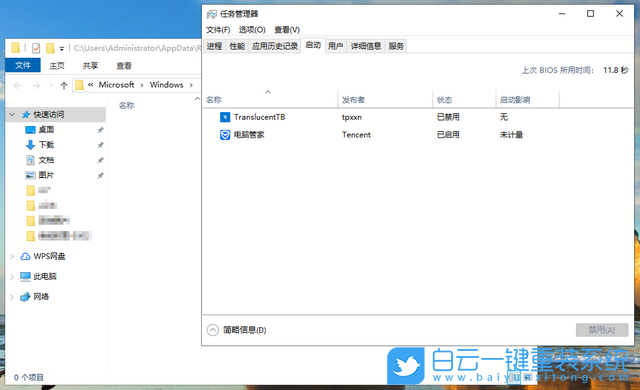Open the quick access toolbar dropdown in Explorer
The height and width of the screenshot is (390, 640).
(62, 49)
